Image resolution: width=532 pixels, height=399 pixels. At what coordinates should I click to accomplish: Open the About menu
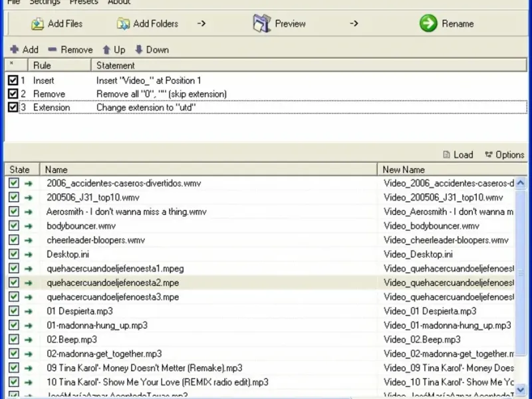[x=119, y=3]
